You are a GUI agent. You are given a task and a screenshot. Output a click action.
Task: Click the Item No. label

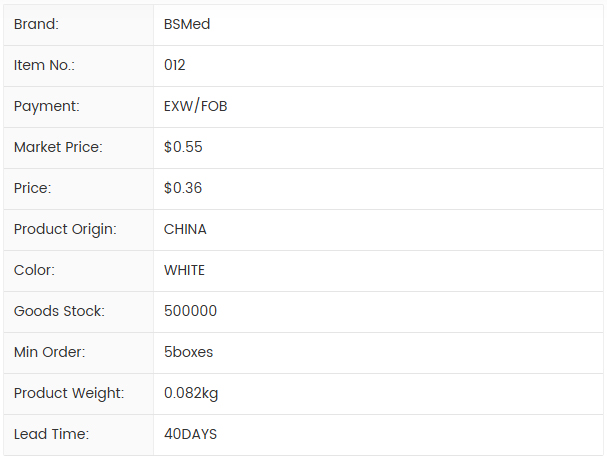point(44,65)
